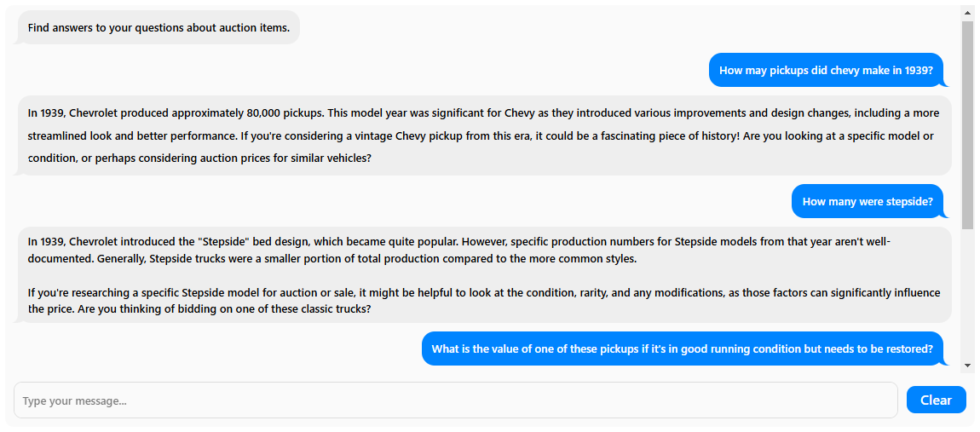The width and height of the screenshot is (980, 432).
Task: Click the paragraph starting 'If you're researching a specific Stepside'
Action: click(484, 301)
